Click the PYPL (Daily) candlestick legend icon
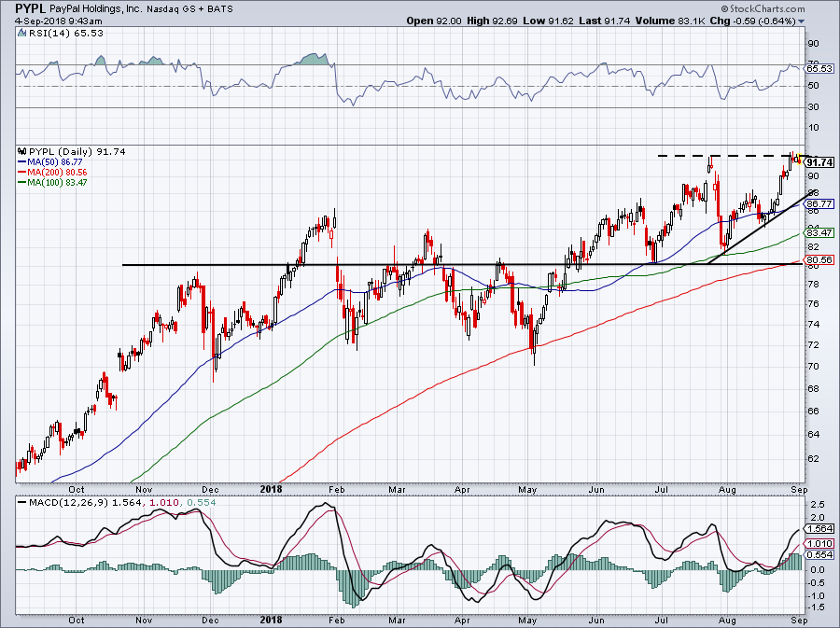The image size is (840, 628). coord(22,151)
